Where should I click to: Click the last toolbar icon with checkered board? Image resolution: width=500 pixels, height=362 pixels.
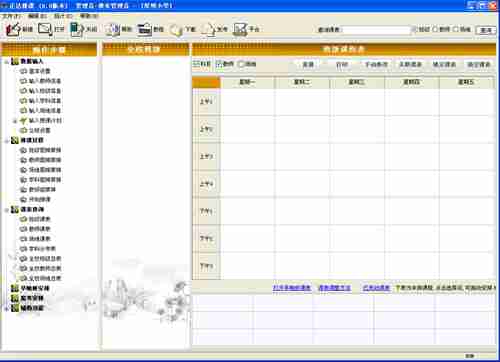pyautogui.click(x=240, y=30)
